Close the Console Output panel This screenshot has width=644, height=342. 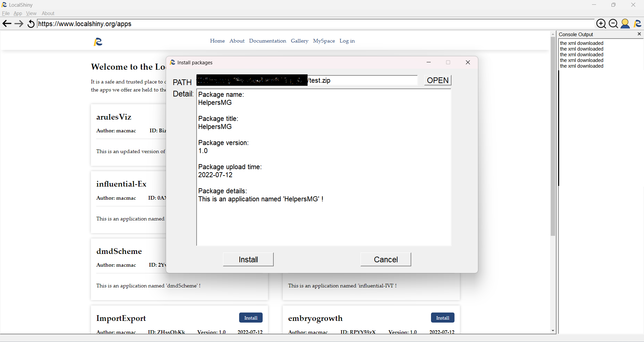(639, 34)
